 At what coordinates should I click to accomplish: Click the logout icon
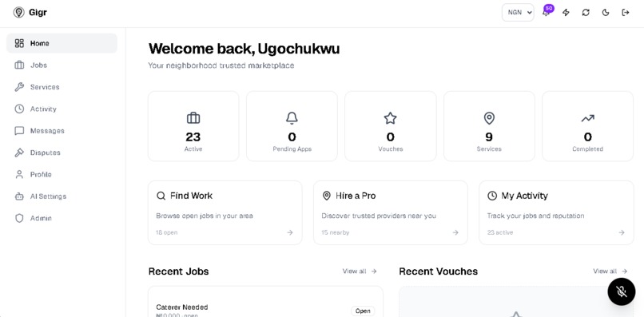[626, 12]
